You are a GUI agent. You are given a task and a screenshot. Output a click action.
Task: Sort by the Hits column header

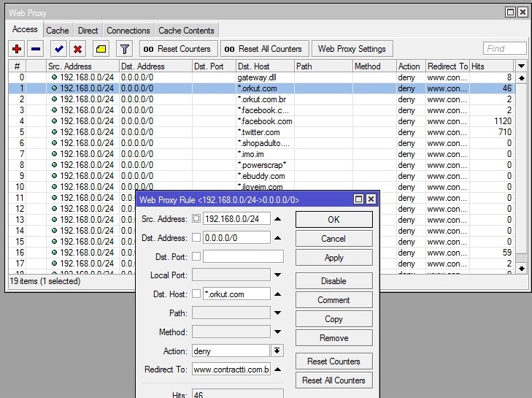click(492, 66)
